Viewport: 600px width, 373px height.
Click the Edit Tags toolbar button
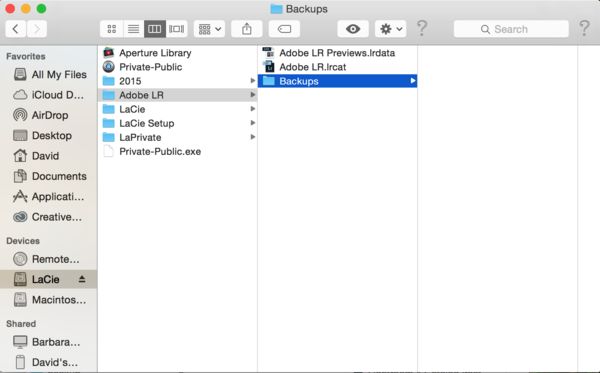point(284,29)
